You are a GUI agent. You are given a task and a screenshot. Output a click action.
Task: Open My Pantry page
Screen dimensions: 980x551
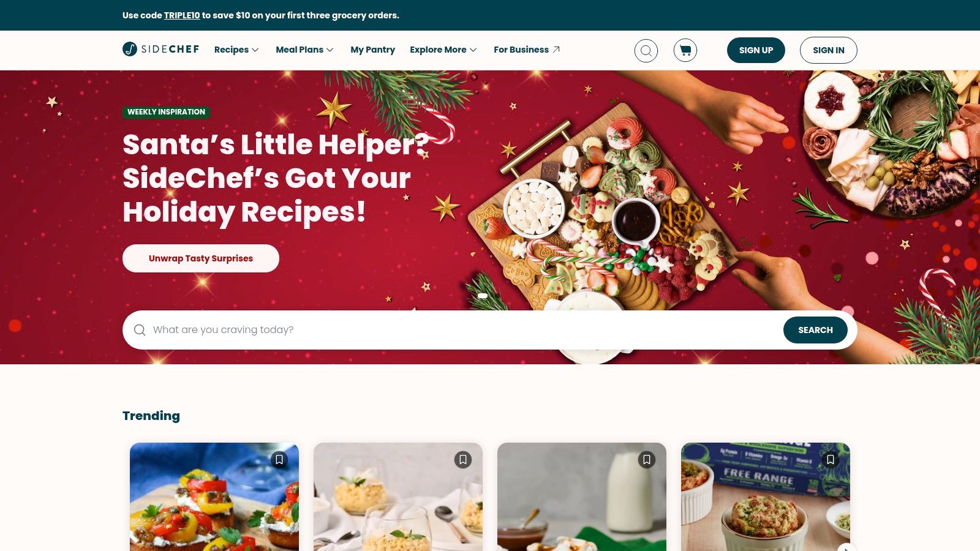pyautogui.click(x=372, y=50)
